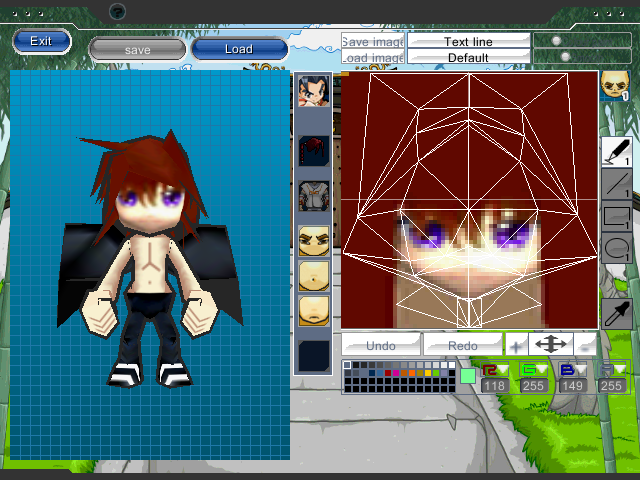
Task: Click the blue value field showing 149
Action: click(x=572, y=386)
